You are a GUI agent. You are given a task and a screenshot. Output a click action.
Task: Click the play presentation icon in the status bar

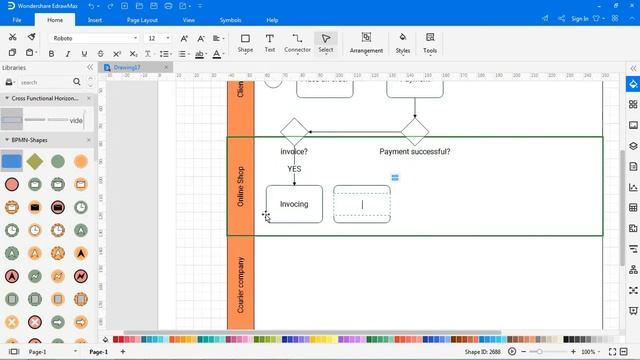click(512, 351)
